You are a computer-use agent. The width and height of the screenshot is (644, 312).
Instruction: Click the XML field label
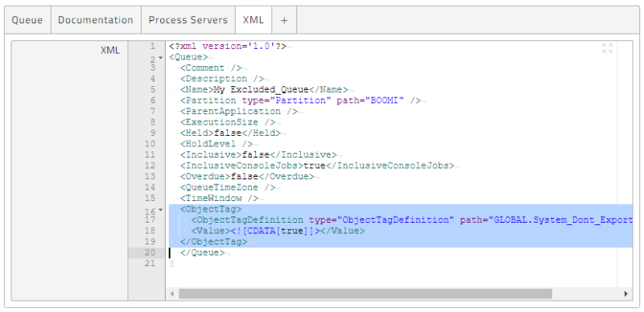point(110,51)
